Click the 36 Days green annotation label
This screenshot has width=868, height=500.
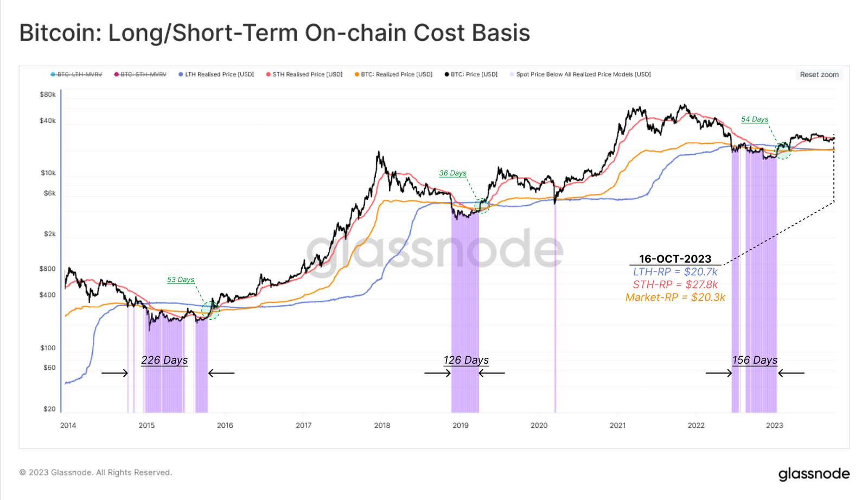pyautogui.click(x=453, y=173)
